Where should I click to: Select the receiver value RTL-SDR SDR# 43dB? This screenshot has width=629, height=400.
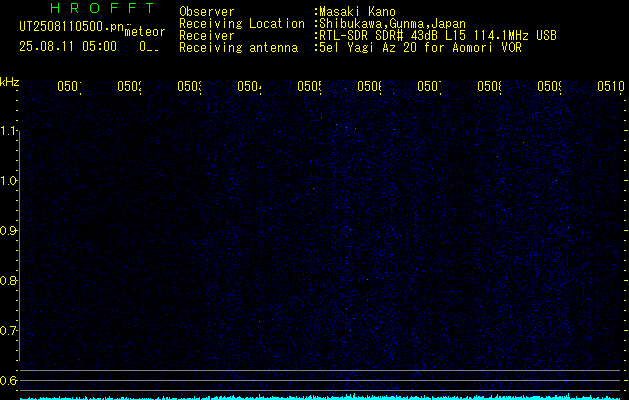379,36
